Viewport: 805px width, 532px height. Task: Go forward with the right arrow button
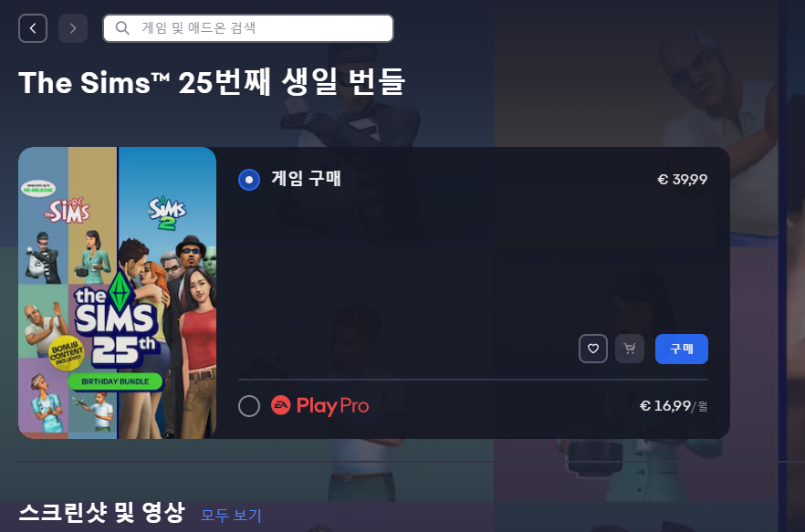click(x=73, y=28)
